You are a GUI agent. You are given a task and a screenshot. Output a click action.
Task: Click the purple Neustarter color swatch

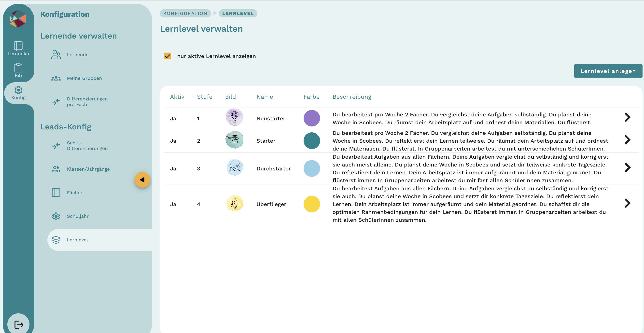tap(311, 118)
